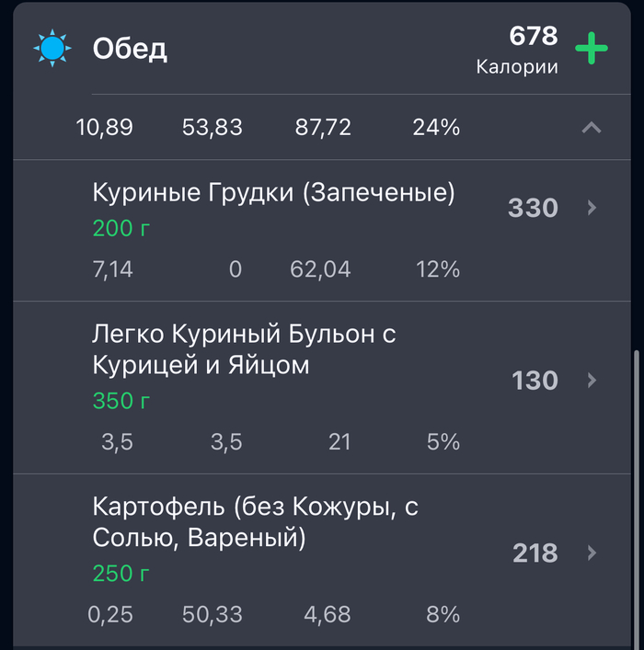Viewport: 644px width, 650px height.
Task: Tap the green plus icon to add food
Action: coord(592,49)
